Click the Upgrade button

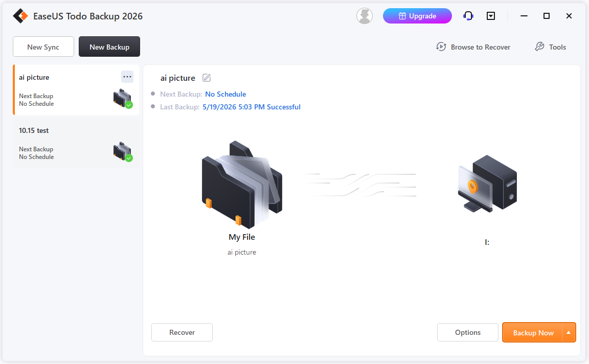coord(417,16)
